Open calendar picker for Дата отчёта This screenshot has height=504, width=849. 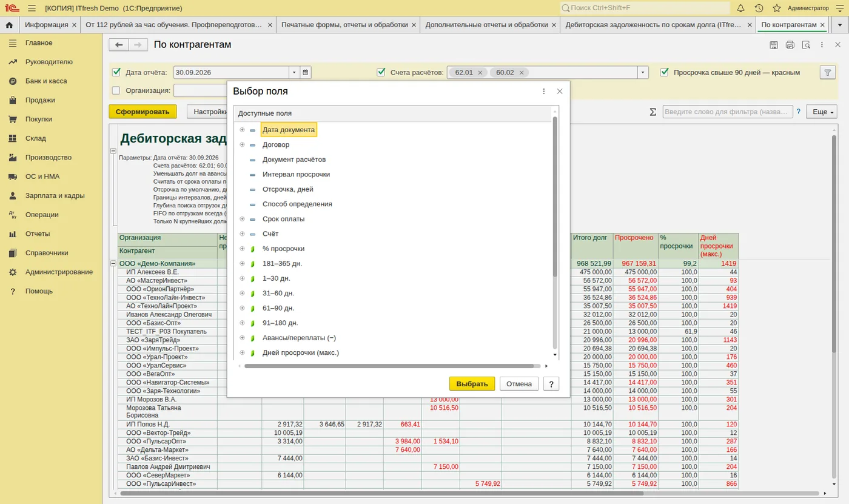point(306,72)
